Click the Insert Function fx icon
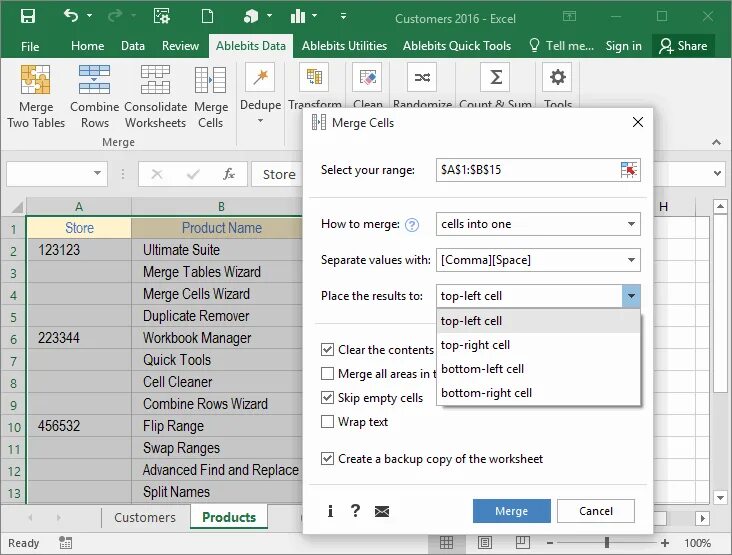The width and height of the screenshot is (732, 555). click(229, 174)
